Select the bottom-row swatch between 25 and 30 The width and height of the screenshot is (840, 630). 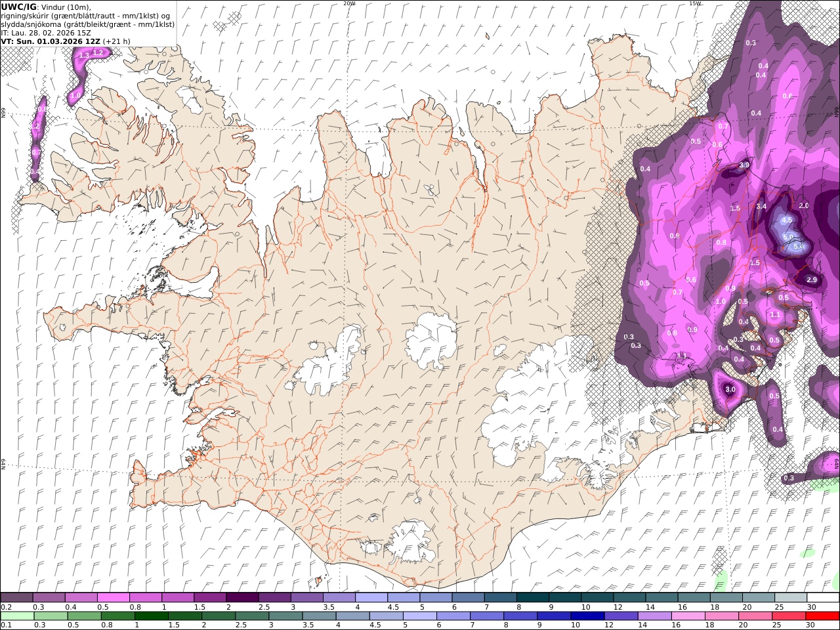click(x=788, y=616)
